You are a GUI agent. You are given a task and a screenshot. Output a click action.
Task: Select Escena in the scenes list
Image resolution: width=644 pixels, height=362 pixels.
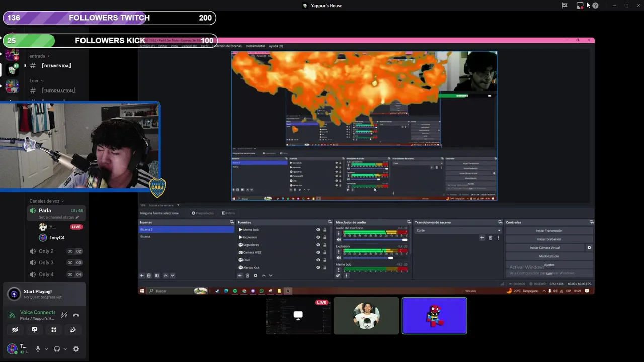(x=187, y=237)
